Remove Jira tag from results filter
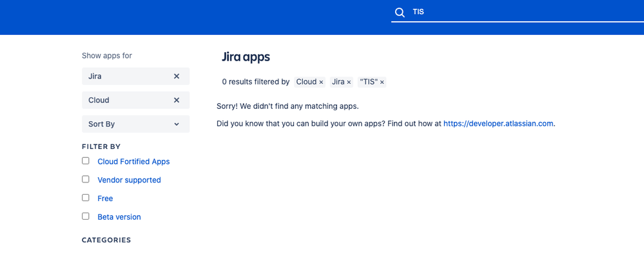 coord(349,82)
